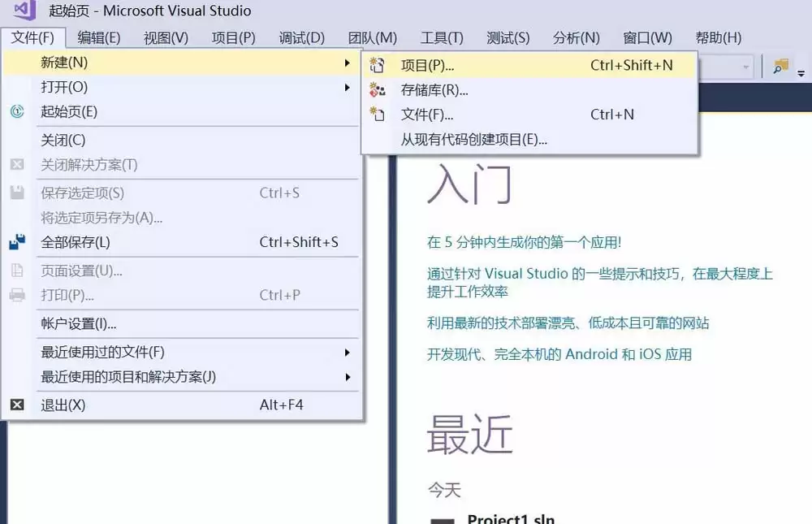The width and height of the screenshot is (812, 524).
Task: Open the Android 和 iOS 应用 development link
Action: 559,354
